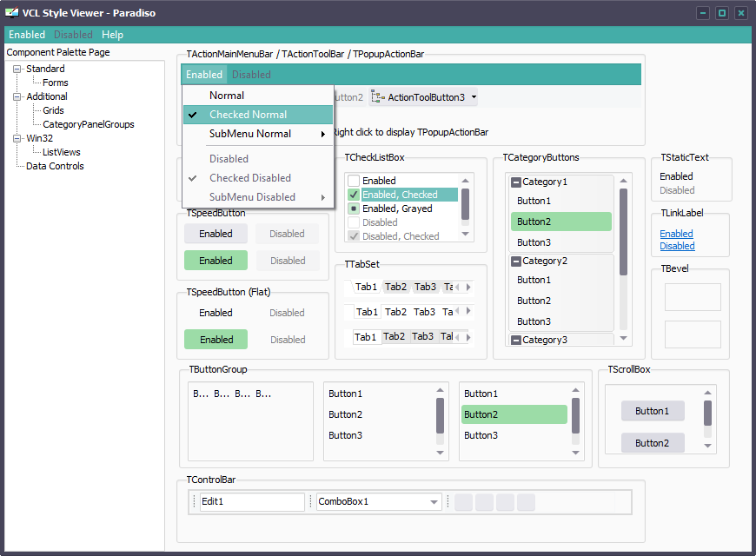Screen dimensions: 756x556
Task: Select Tab1 in the third TTabSet row
Action: click(x=366, y=337)
